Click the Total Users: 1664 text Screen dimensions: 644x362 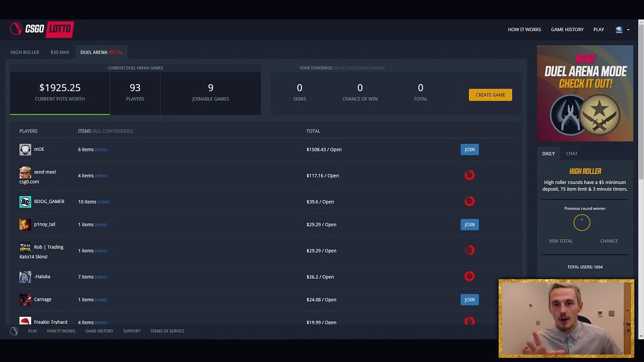pyautogui.click(x=585, y=267)
